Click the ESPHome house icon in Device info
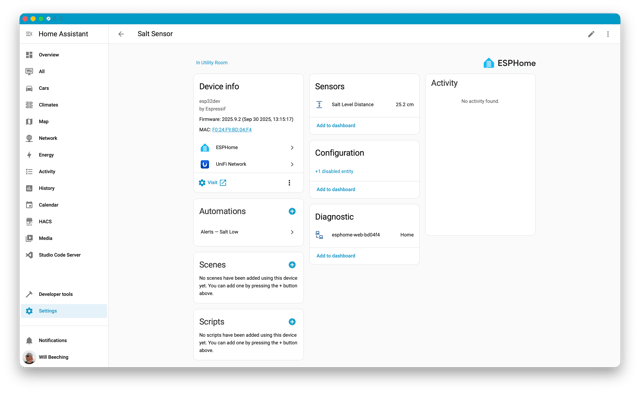This screenshot has width=640, height=393. tap(205, 148)
